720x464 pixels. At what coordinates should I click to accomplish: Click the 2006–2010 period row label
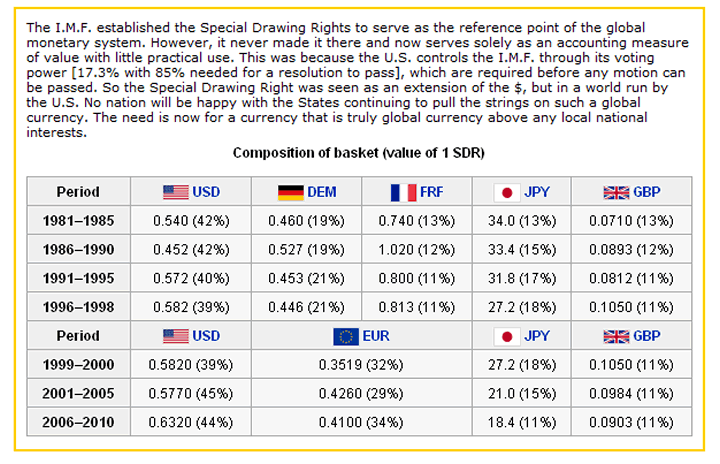[x=78, y=423]
